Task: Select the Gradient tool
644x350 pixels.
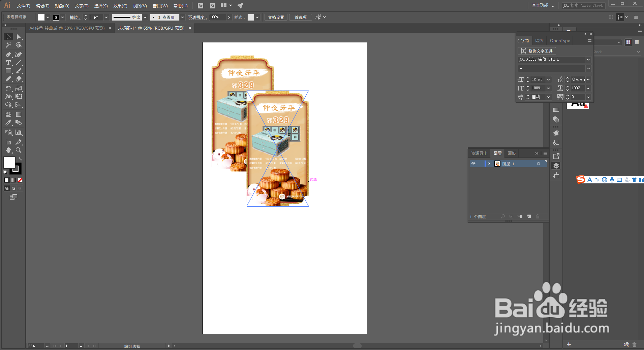Action: point(19,114)
